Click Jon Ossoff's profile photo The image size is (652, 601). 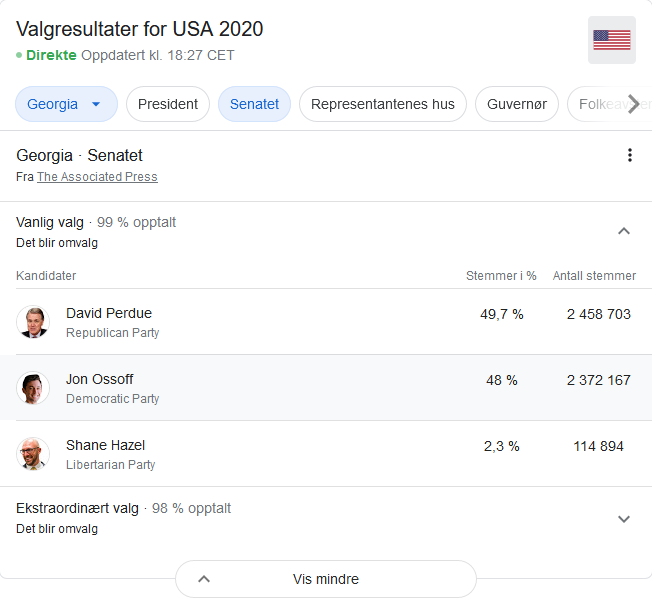33,388
